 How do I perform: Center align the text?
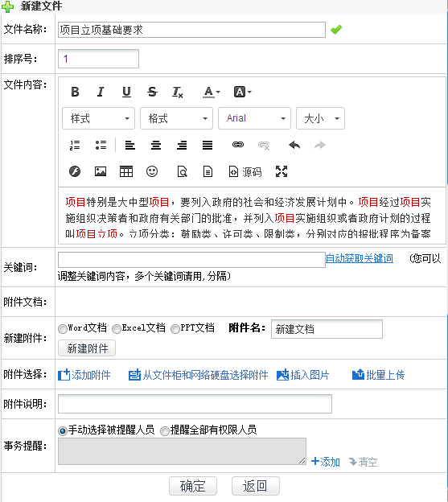coord(156,145)
